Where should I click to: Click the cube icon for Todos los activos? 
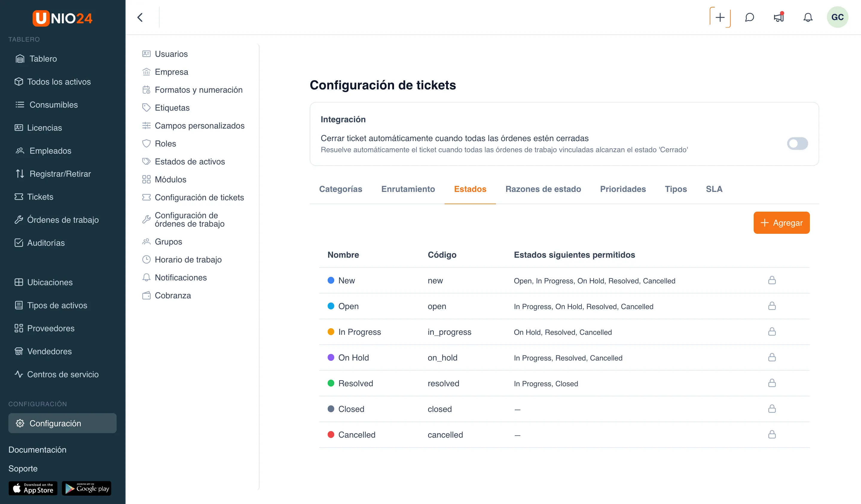(19, 82)
